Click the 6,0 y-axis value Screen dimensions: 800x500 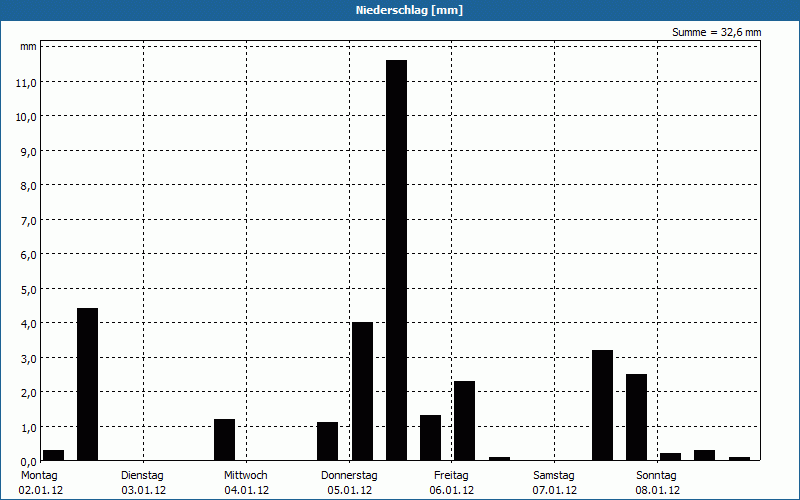29,255
